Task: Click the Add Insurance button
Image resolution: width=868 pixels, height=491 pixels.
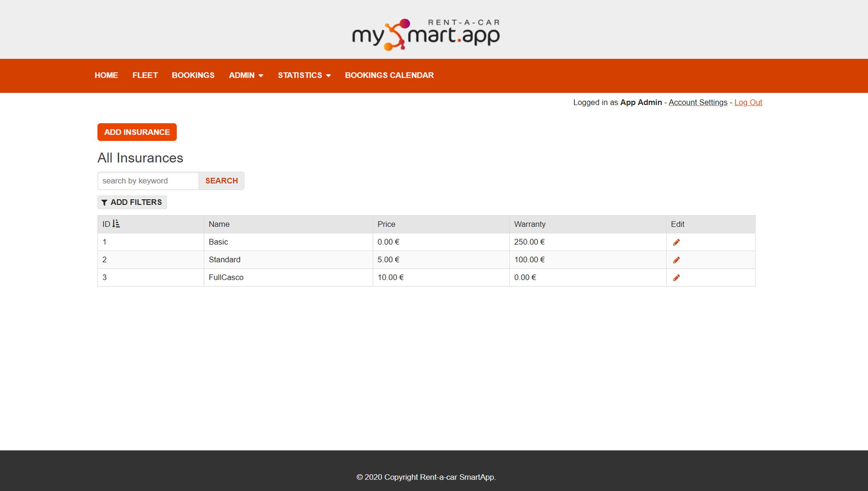Action: tap(137, 132)
